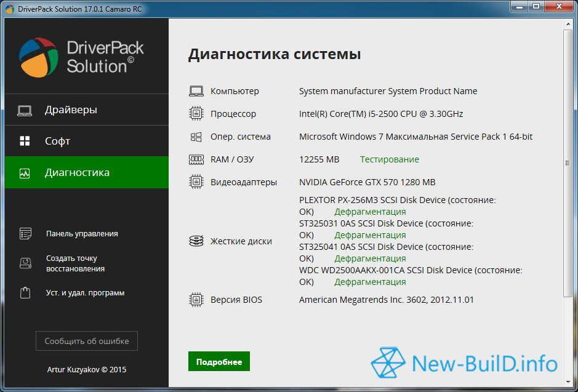Screen dimensions: 578x392
Task: Click System manufacturer System Product Name text
Action: (x=388, y=91)
